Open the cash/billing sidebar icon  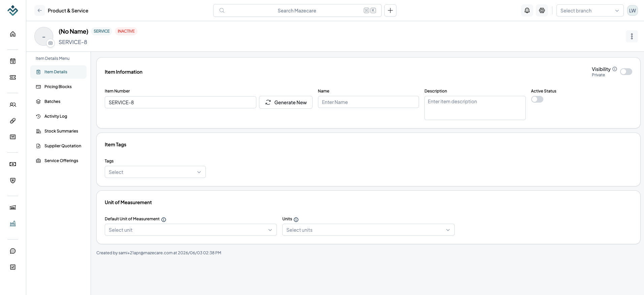coord(13,164)
